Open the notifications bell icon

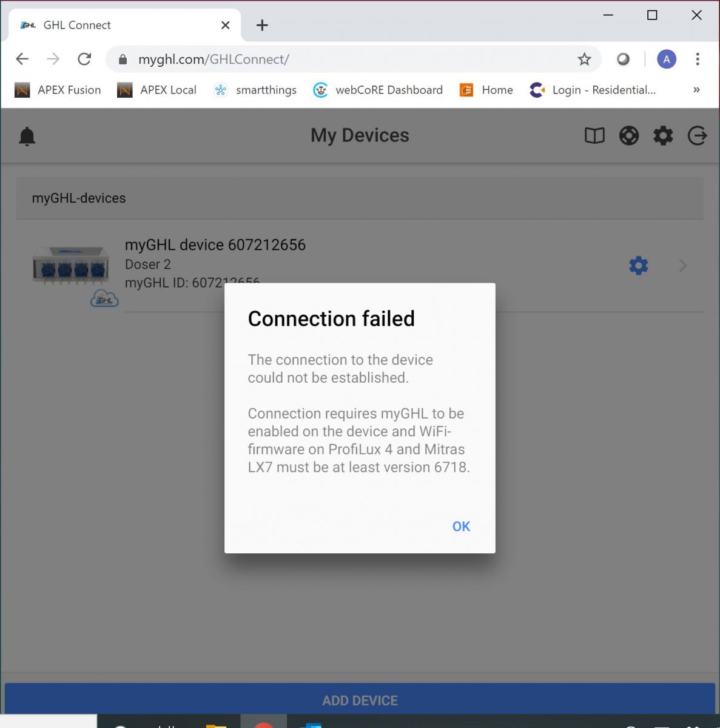pos(27,136)
